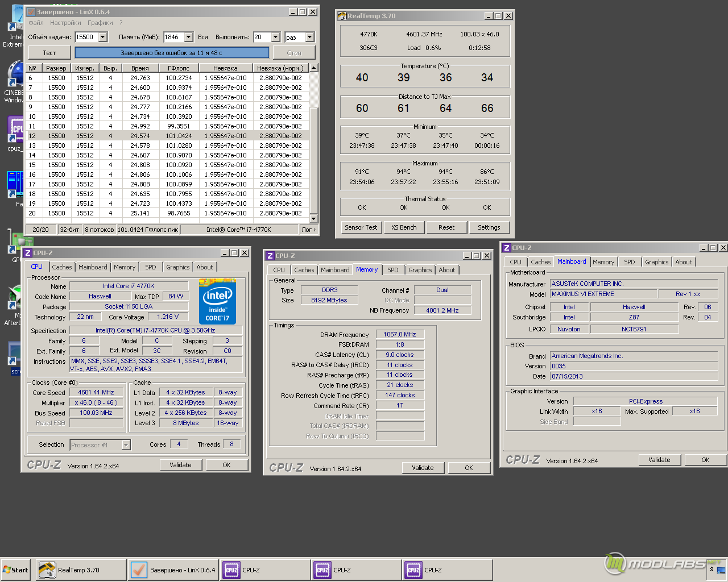Show hidden system tray icons
Screen dimensions: 728x582
pos(712,569)
